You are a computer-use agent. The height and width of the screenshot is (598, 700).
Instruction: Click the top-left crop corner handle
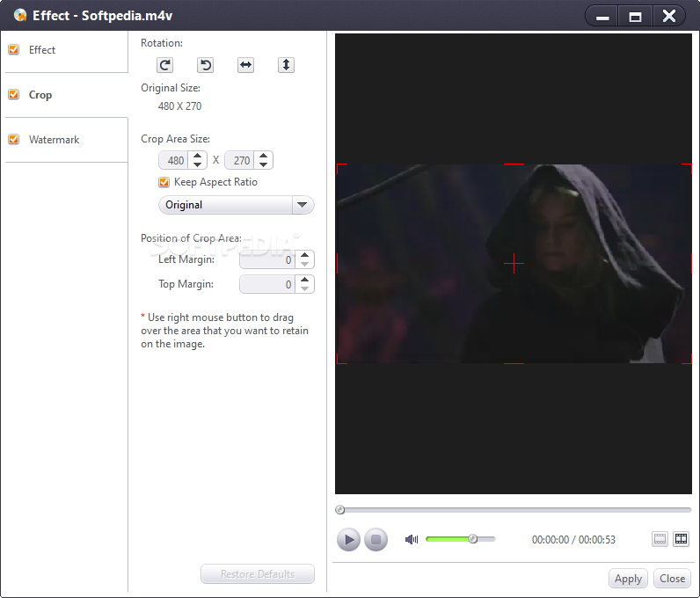point(341,168)
